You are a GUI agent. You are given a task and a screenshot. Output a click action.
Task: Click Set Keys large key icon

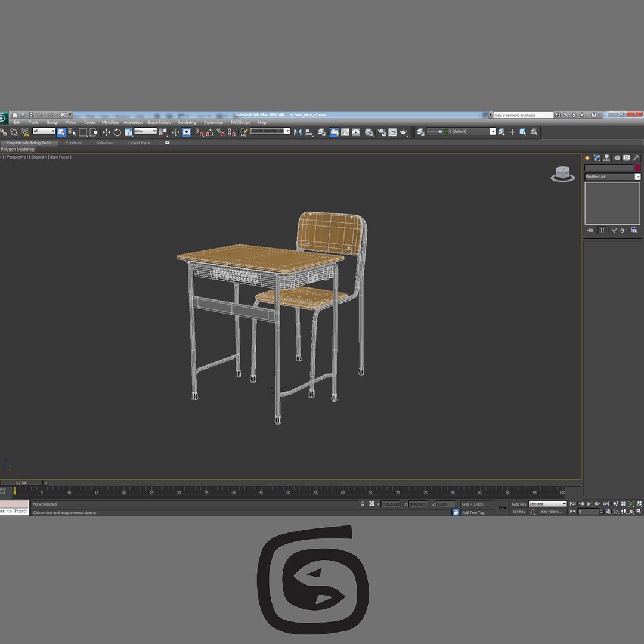tap(502, 507)
